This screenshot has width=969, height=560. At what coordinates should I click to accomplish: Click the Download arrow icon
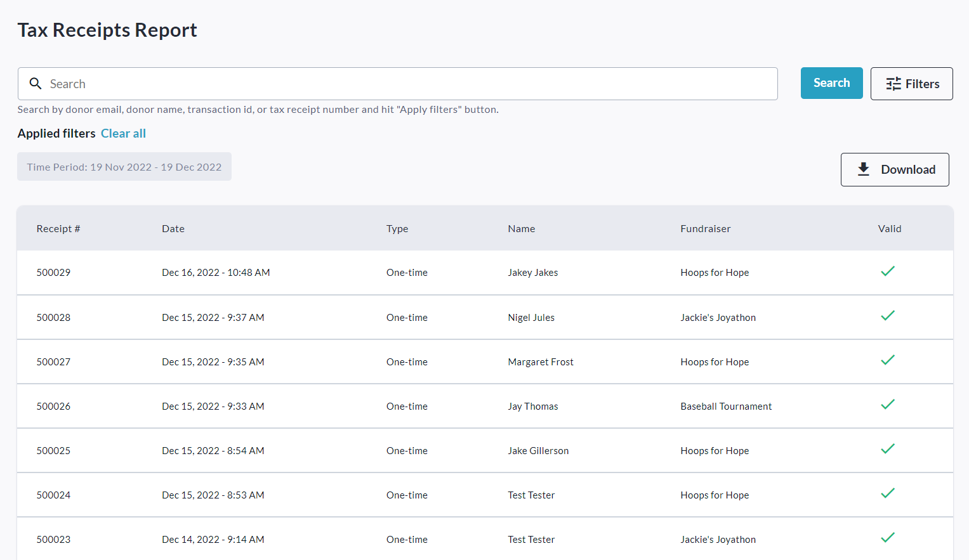click(863, 169)
